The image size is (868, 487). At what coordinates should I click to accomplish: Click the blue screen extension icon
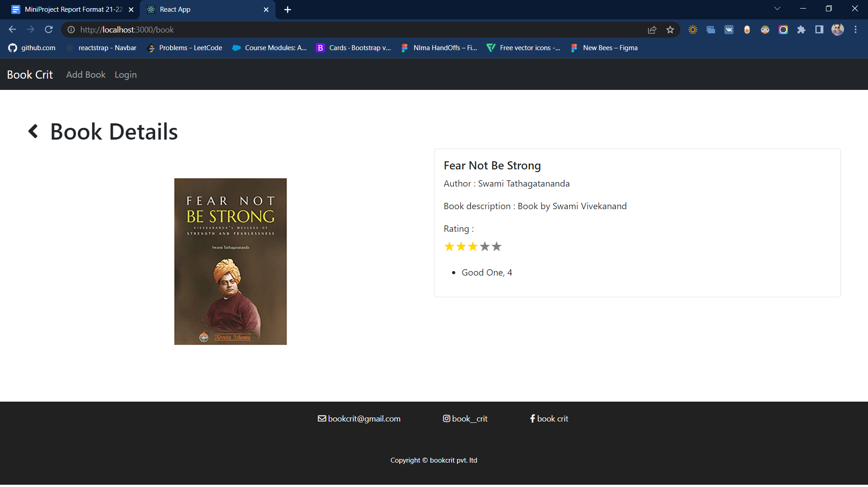click(x=711, y=30)
